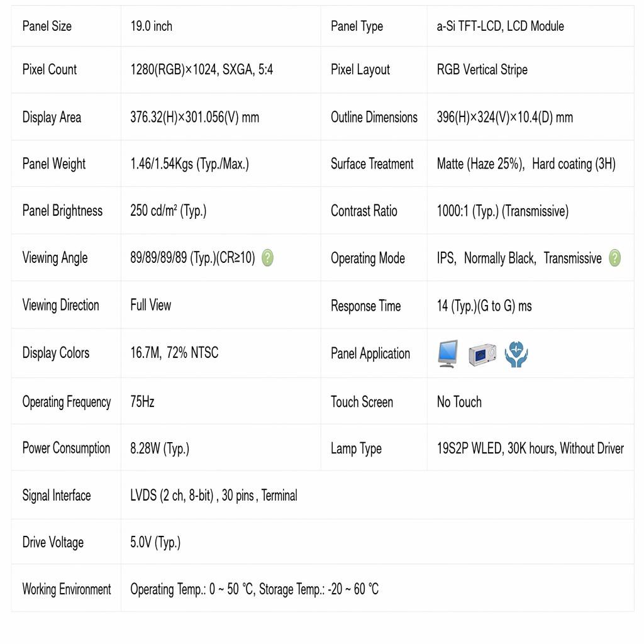Click the Outline Dimensions value
The height and width of the screenshot is (644, 644).
pos(505,117)
